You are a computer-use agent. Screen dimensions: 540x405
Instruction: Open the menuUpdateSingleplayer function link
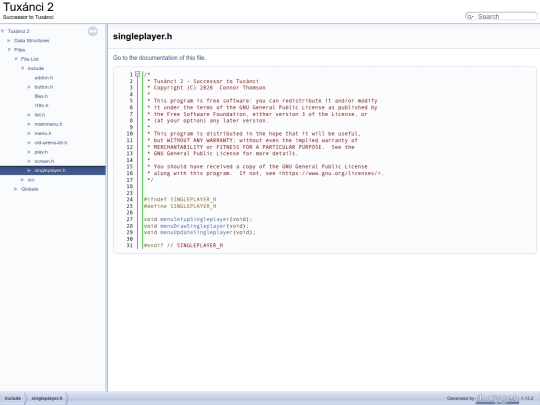tap(196, 232)
